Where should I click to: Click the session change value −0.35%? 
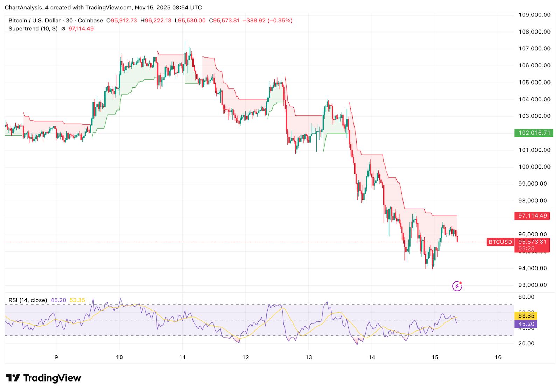[280, 21]
